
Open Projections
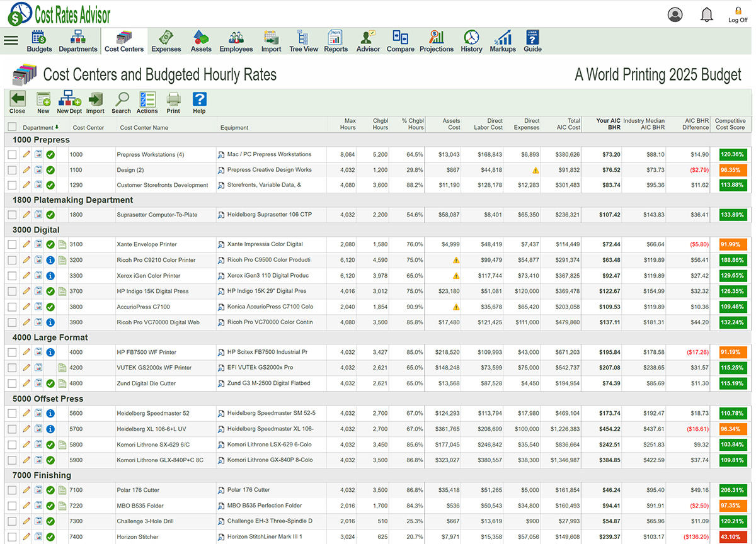(437, 42)
